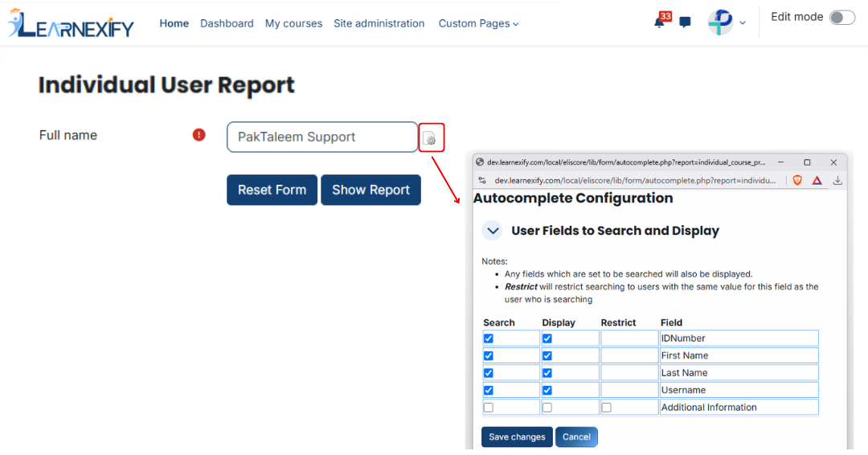Uncheck Display for IDNumber field
Image resolution: width=868 pixels, height=455 pixels.
click(x=547, y=338)
